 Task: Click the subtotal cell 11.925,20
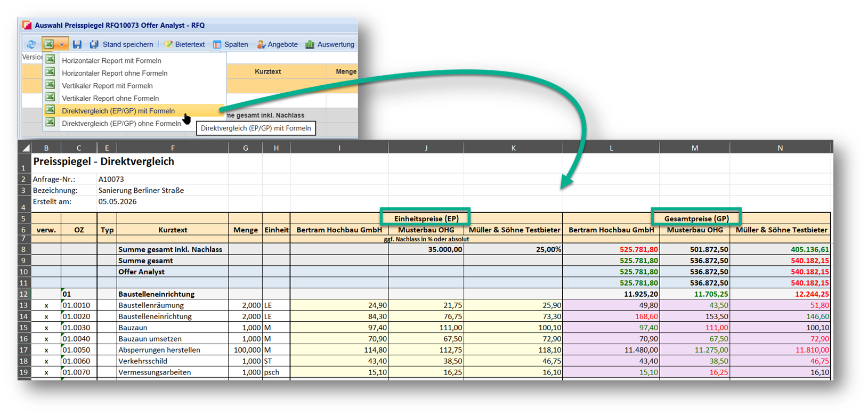(611, 294)
